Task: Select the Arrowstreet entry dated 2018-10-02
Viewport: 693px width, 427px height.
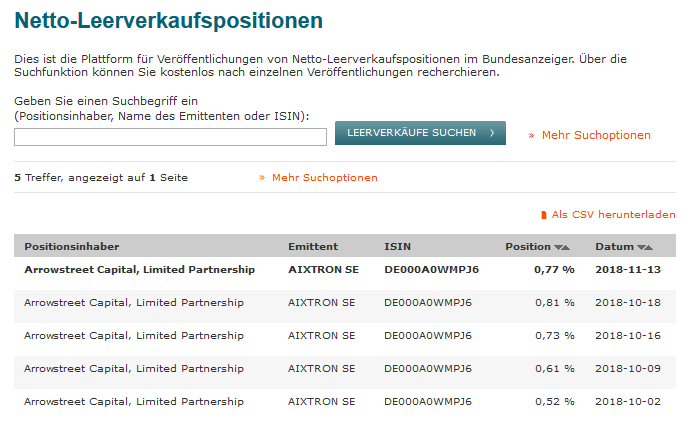Action: pos(133,402)
